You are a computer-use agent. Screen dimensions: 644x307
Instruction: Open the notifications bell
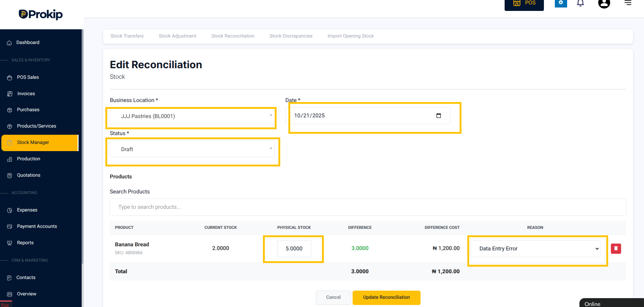pos(580,3)
